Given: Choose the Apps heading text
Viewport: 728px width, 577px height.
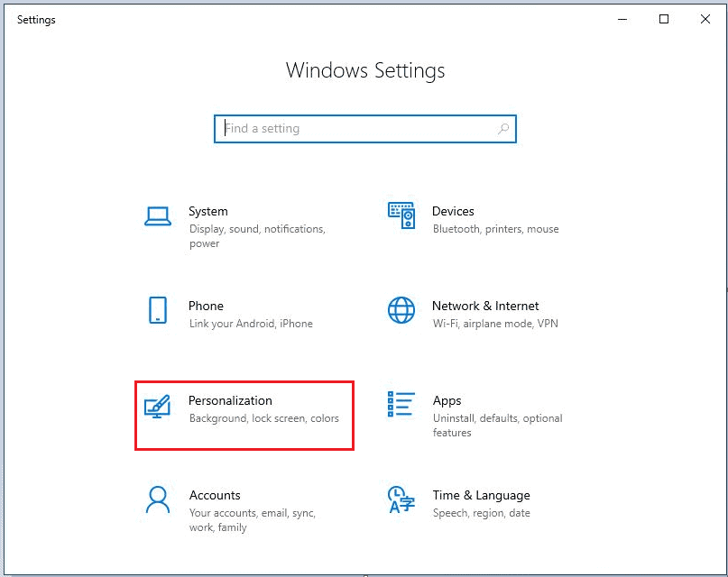Looking at the screenshot, I should (x=447, y=400).
